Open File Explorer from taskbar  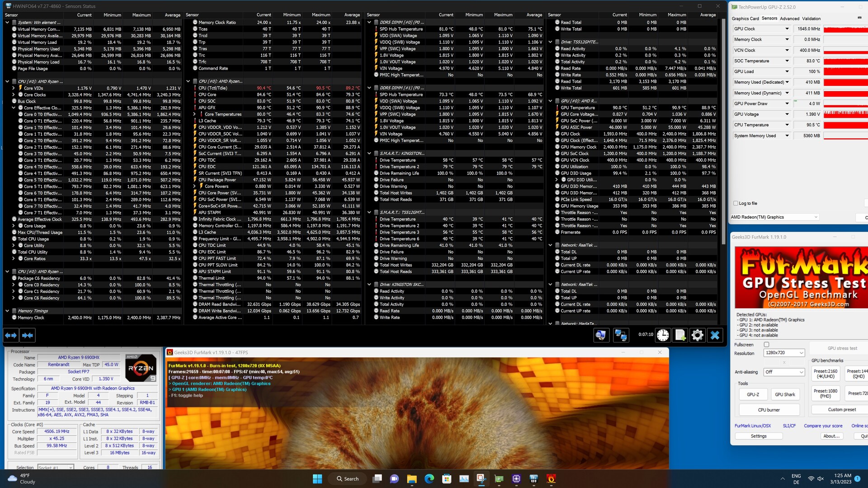coord(411,479)
